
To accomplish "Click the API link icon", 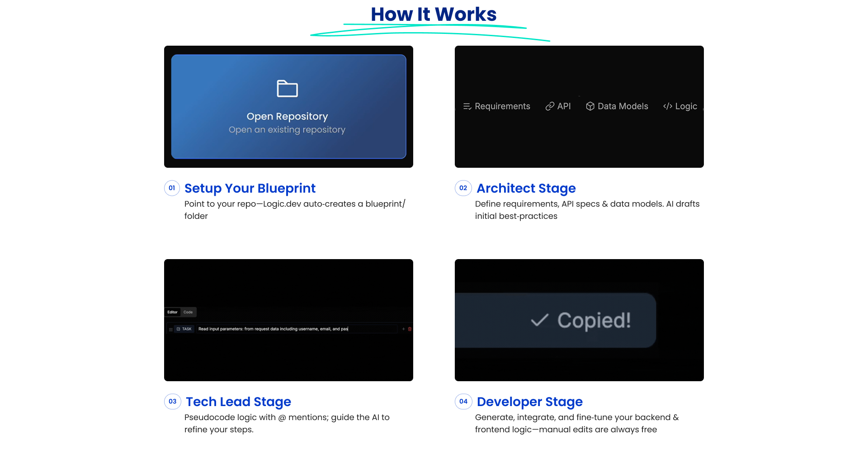I will (x=550, y=106).
